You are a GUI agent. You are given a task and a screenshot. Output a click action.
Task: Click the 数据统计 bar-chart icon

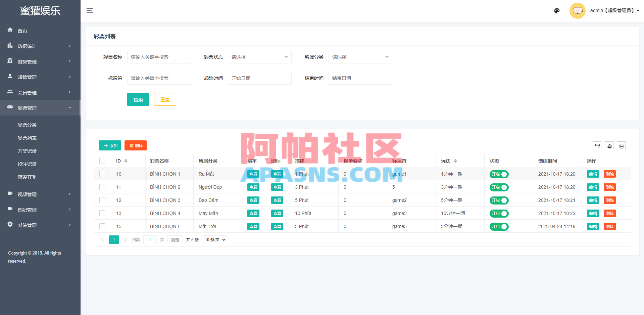coord(10,46)
